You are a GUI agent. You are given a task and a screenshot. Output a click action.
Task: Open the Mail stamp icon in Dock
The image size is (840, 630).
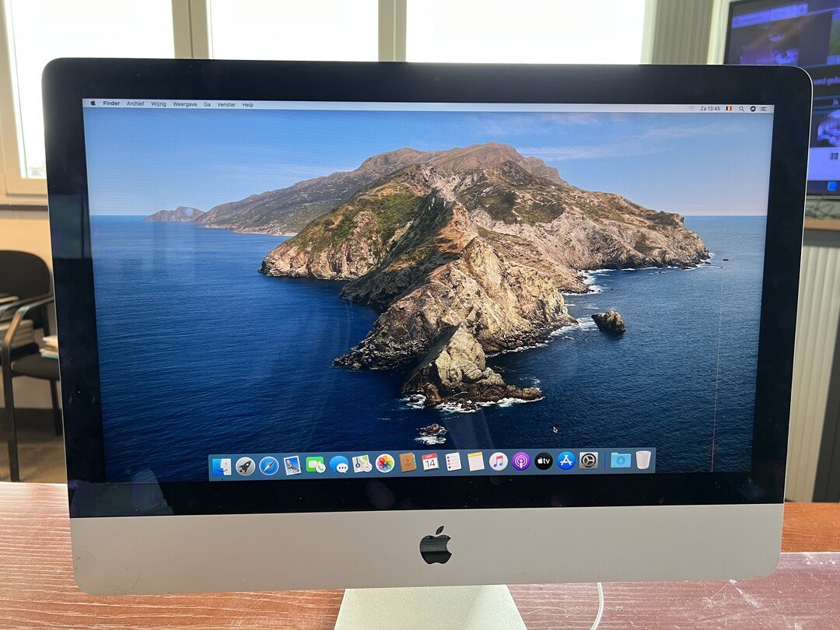click(x=292, y=465)
